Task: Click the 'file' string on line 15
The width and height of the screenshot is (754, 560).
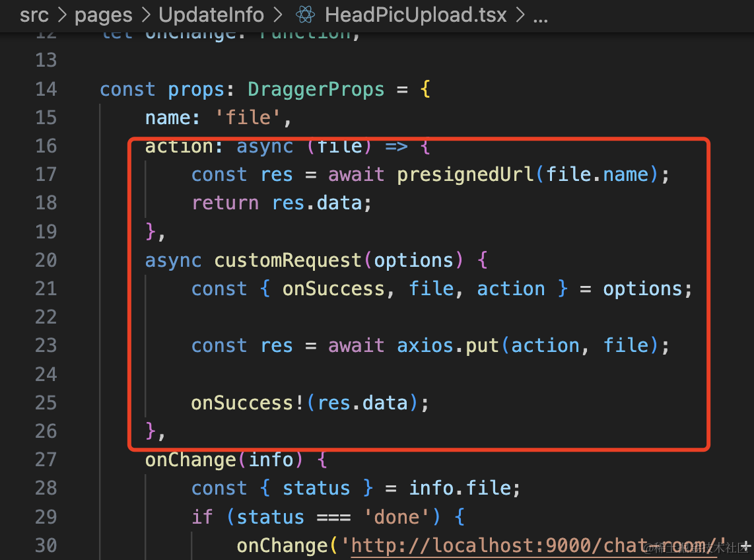Action: pos(248,118)
